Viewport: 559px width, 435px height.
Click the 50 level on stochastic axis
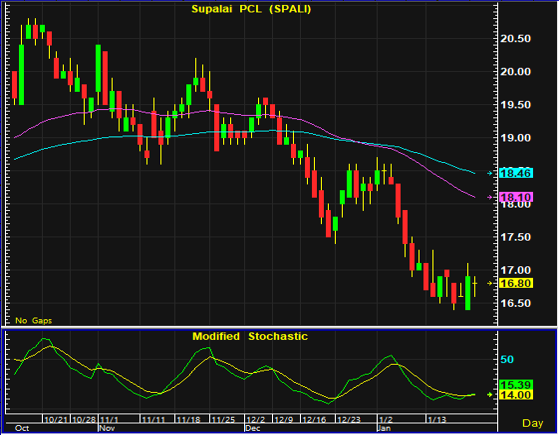pyautogui.click(x=507, y=359)
